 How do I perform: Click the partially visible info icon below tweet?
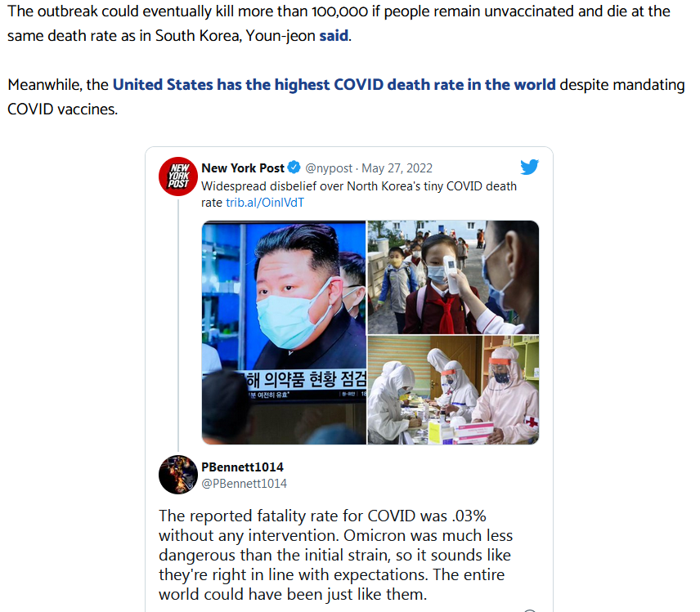[529, 610]
